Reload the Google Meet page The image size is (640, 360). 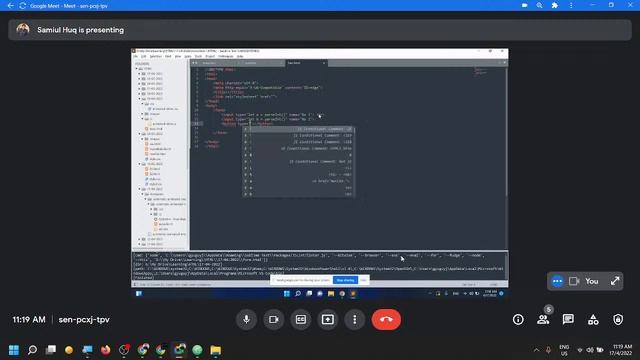point(23,6)
